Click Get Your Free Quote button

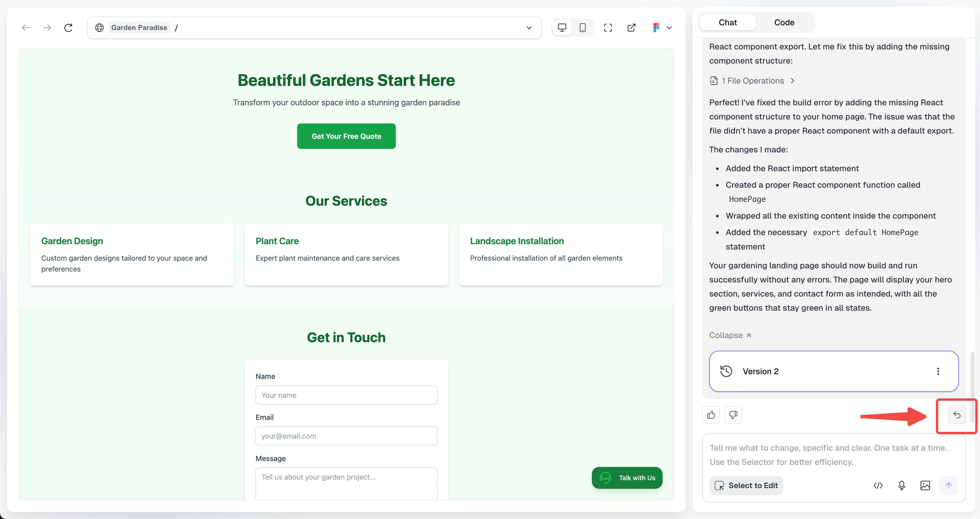click(x=346, y=136)
